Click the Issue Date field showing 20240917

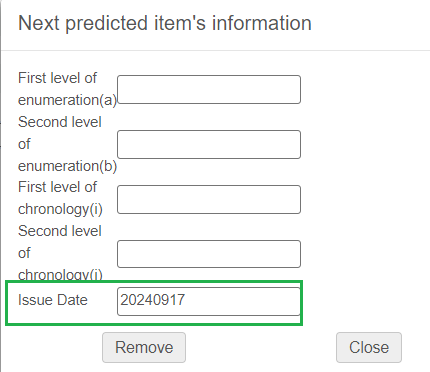pos(209,301)
